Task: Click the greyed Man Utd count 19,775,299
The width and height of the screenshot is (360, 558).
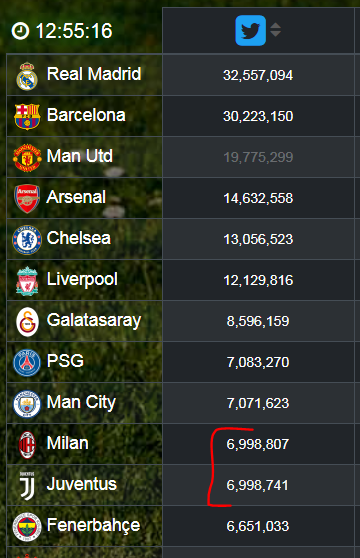Action: point(258,157)
